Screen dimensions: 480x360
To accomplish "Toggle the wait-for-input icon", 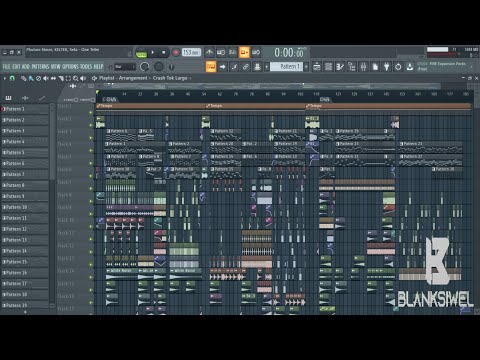I will (x=221, y=52).
